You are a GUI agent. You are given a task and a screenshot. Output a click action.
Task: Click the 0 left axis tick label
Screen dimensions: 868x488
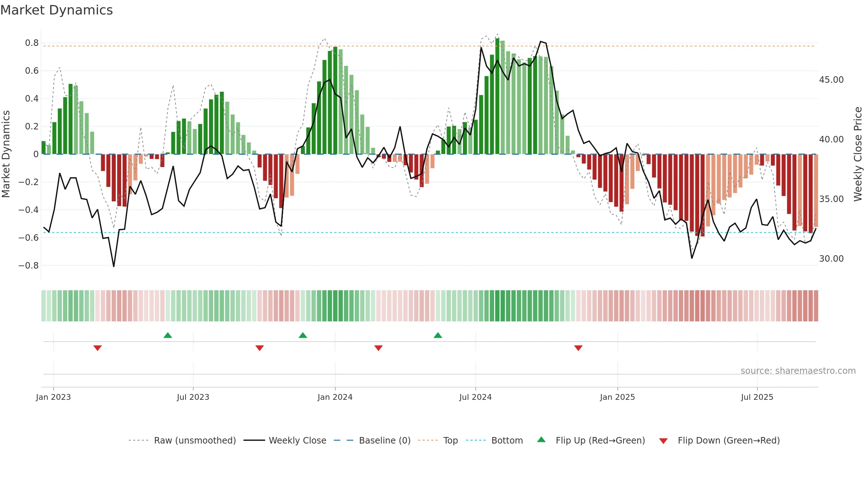(x=36, y=154)
